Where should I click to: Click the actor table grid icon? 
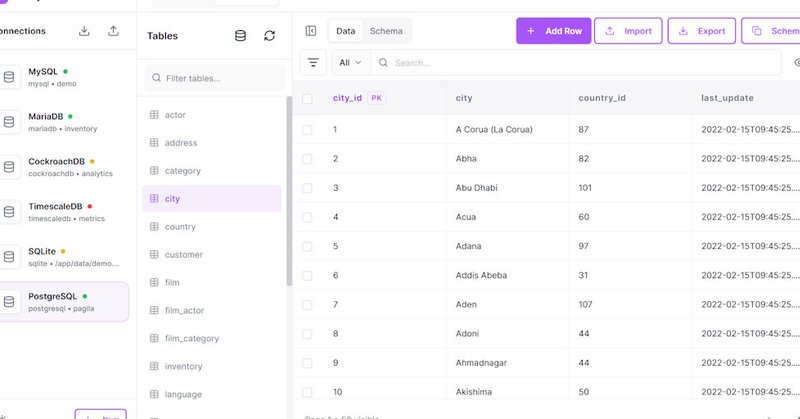pos(154,115)
